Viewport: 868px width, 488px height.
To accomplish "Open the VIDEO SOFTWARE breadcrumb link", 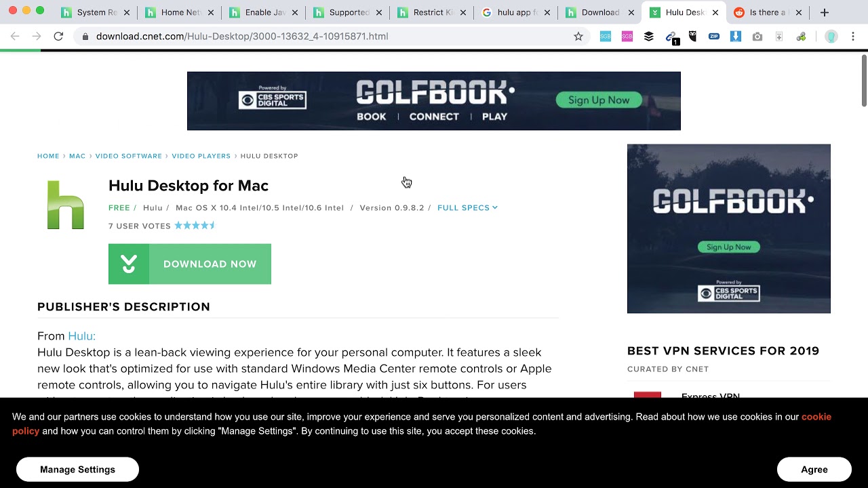I will pos(129,156).
